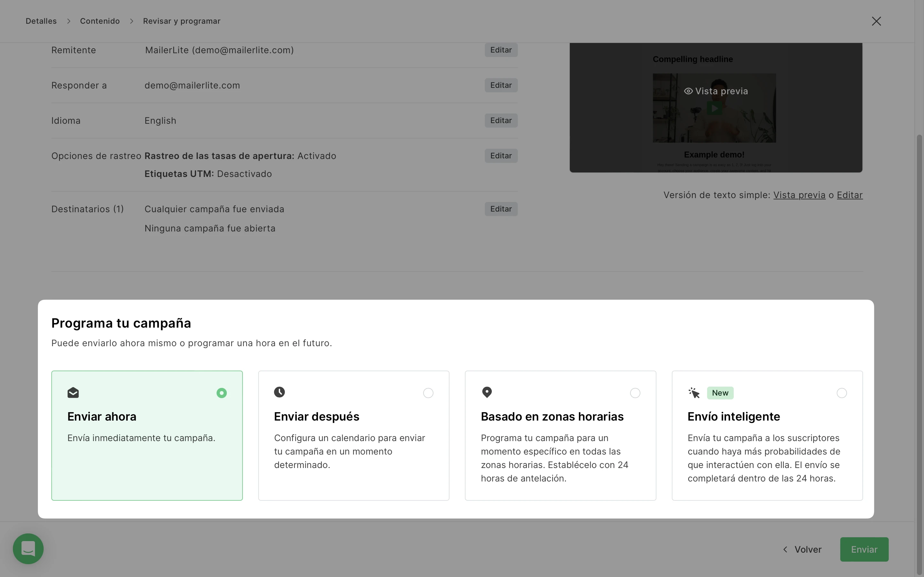This screenshot has height=577, width=924.
Task: Click the clock icon in Enviar después card
Action: tap(279, 392)
